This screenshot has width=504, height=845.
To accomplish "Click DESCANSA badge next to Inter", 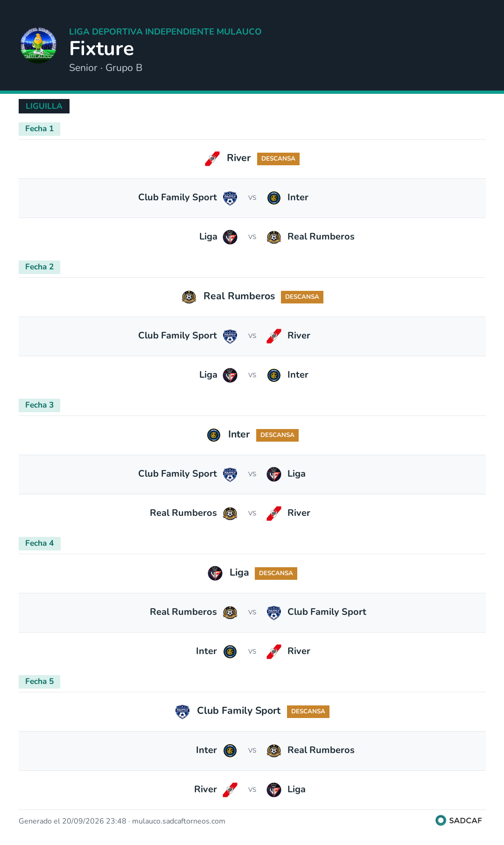I will coord(277,435).
